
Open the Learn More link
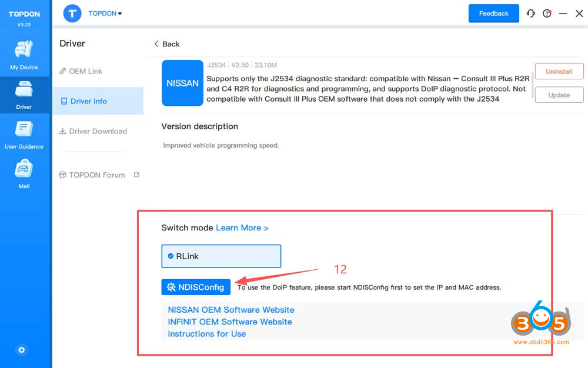(242, 228)
